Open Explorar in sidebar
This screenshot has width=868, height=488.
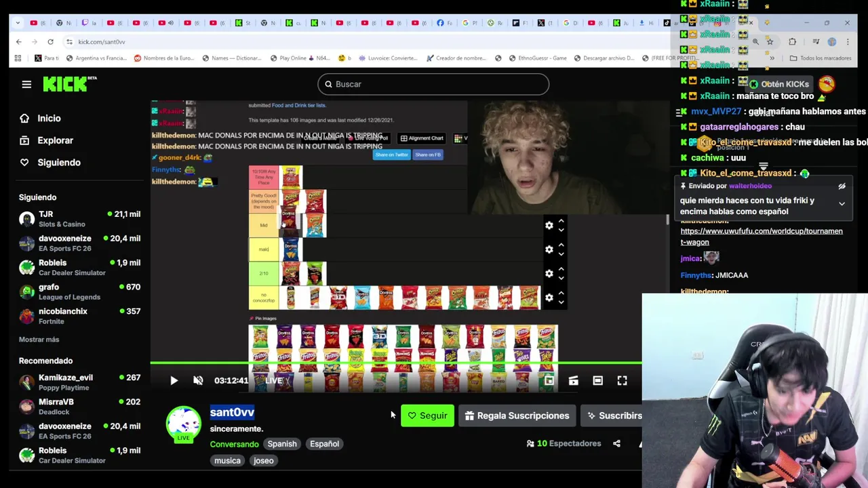coord(47,140)
